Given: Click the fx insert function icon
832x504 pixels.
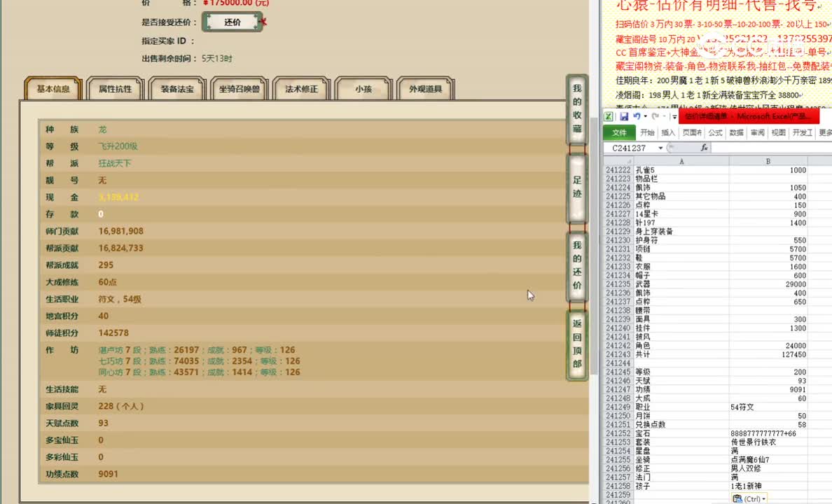Looking at the screenshot, I should [704, 148].
